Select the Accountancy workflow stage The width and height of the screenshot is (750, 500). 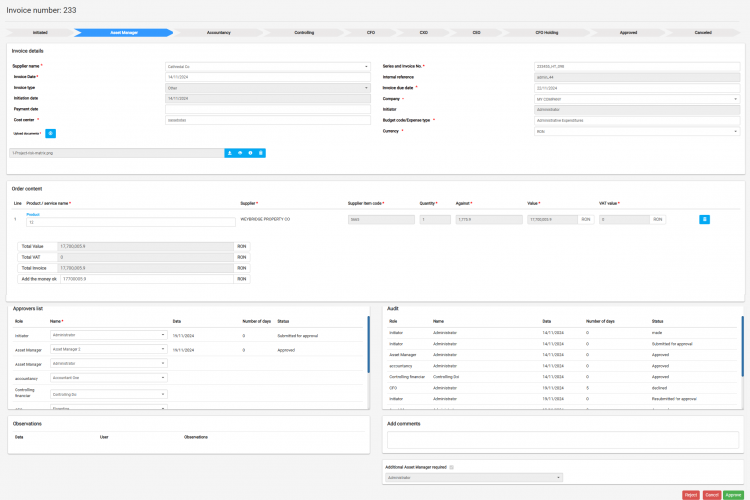[x=218, y=32]
